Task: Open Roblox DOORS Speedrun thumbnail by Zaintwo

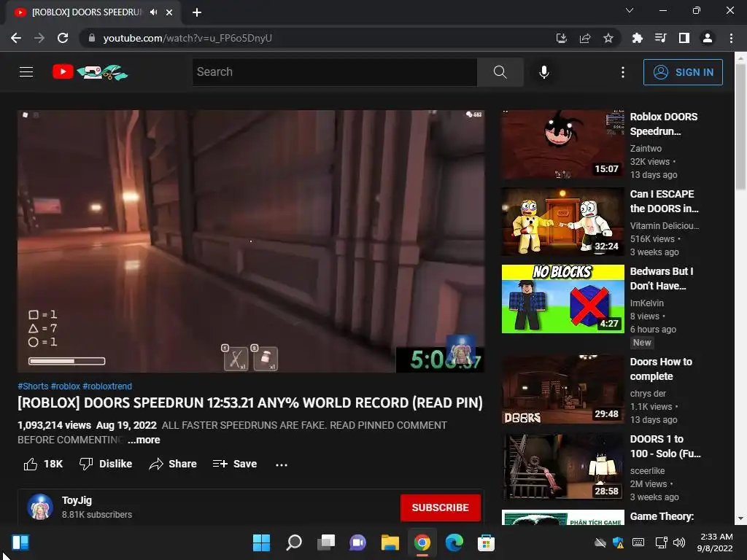Action: [x=562, y=144]
